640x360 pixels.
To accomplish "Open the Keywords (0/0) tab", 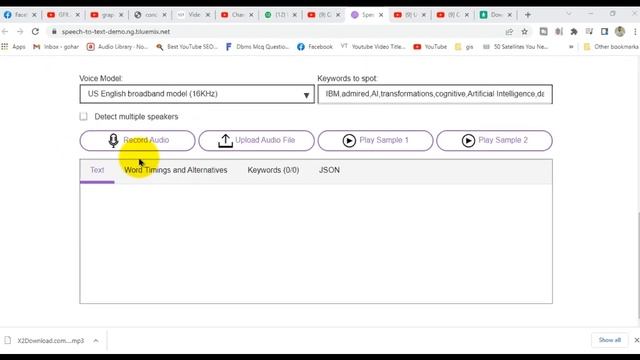I will pos(273,170).
